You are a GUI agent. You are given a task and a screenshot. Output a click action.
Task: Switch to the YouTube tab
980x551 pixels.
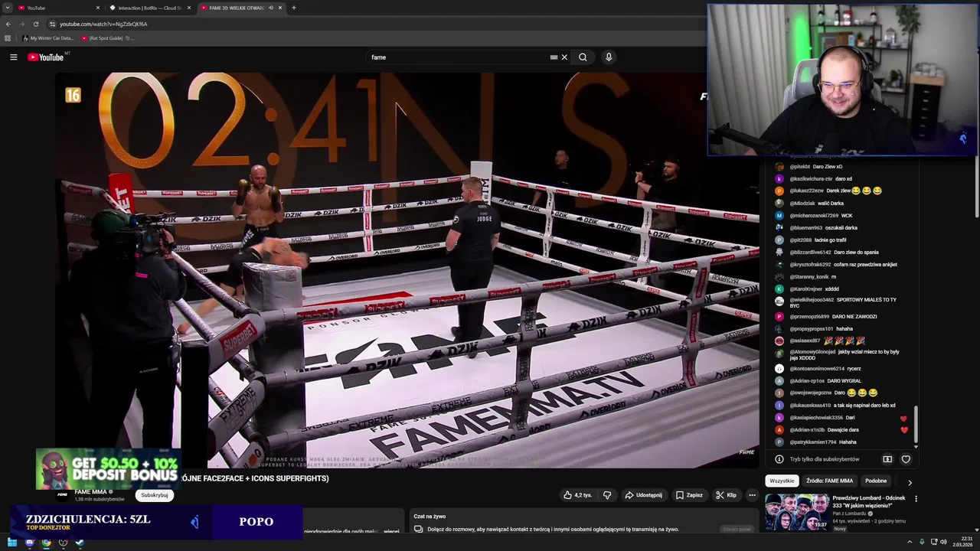(x=59, y=8)
